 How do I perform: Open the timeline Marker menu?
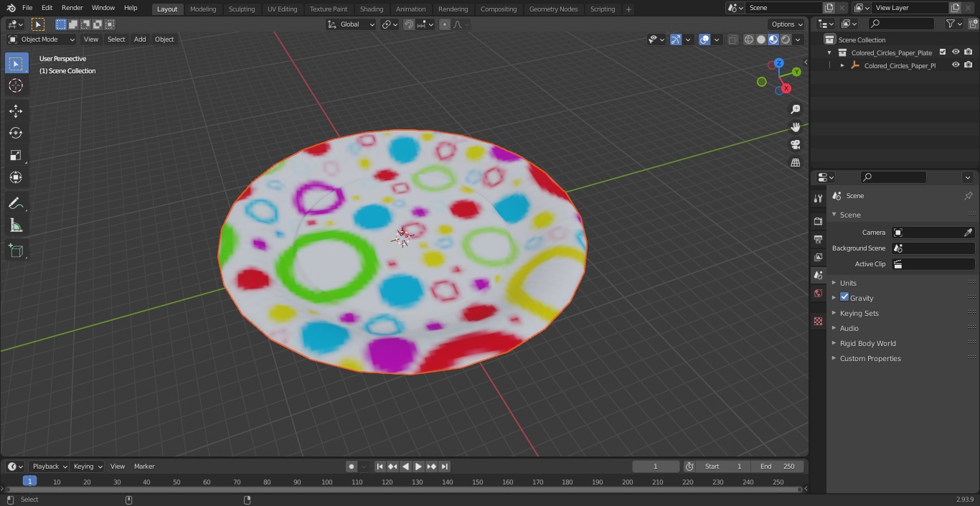point(144,467)
